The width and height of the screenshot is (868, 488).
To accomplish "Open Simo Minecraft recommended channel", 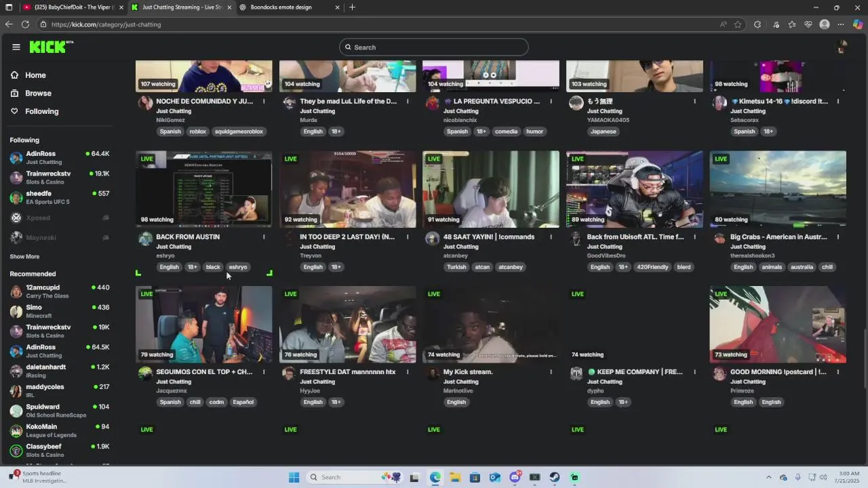I will point(60,311).
